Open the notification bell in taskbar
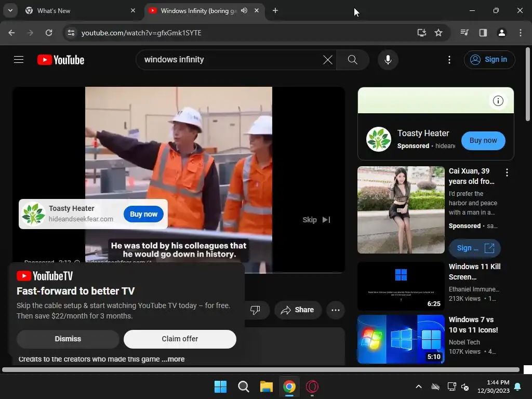 518,387
